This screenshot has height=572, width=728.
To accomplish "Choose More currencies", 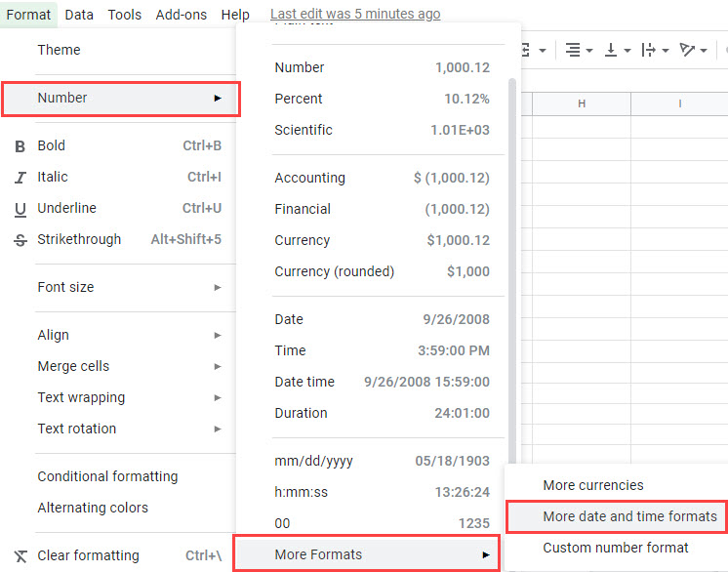I will click(x=593, y=485).
